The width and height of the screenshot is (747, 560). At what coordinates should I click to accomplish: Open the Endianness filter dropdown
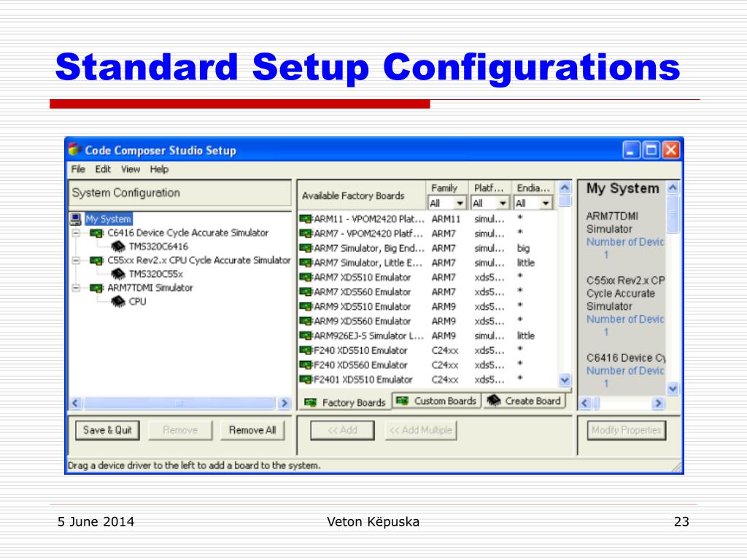546,203
